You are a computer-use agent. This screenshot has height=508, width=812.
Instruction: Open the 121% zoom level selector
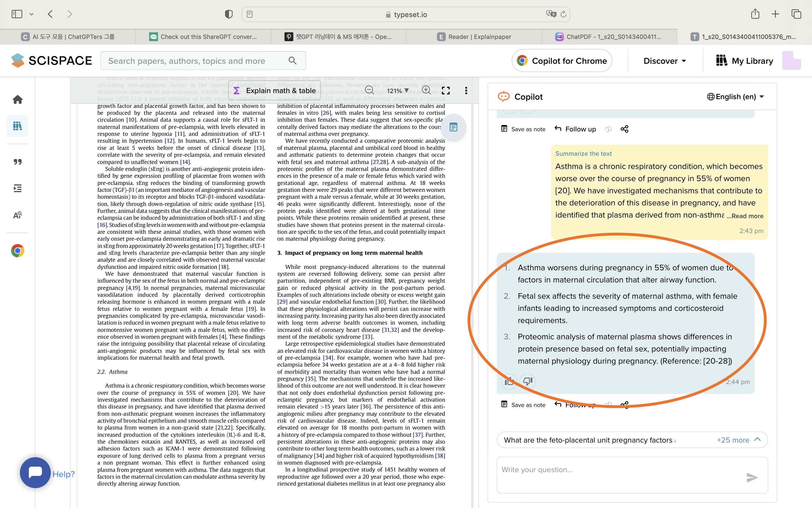(x=398, y=91)
